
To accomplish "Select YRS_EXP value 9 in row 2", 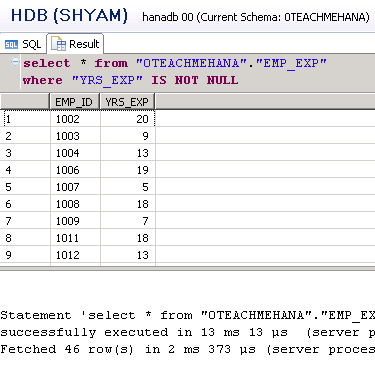I will pyautogui.click(x=128, y=136).
